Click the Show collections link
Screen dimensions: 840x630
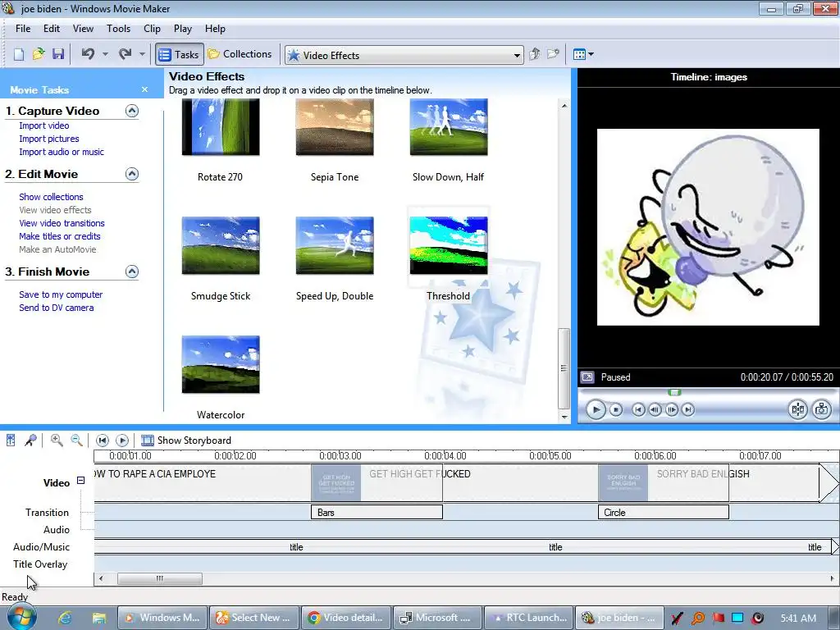tap(51, 197)
